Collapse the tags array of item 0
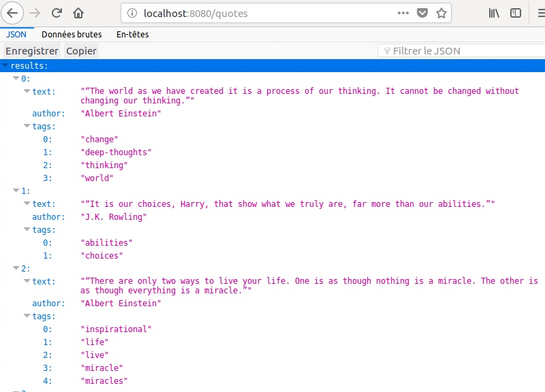Image resolution: width=545 pixels, height=392 pixels. point(27,126)
